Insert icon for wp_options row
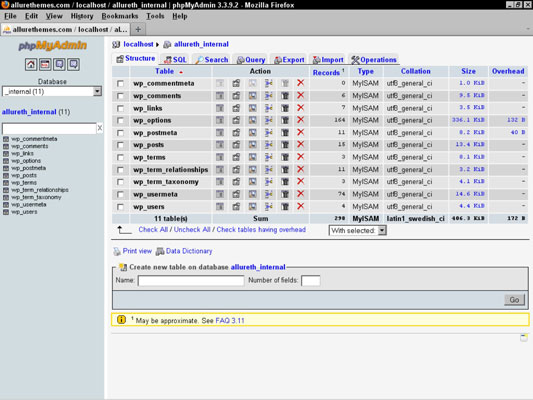The image size is (533, 400). pos(269,120)
